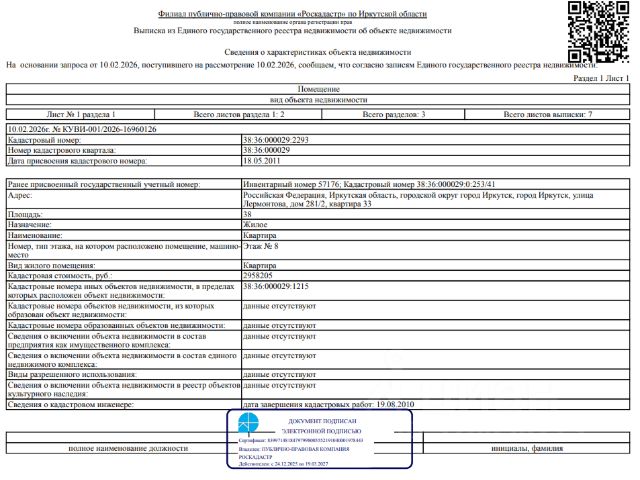The width and height of the screenshot is (640, 480).
Task: Click the "Назначение:" label
Action: (29, 224)
